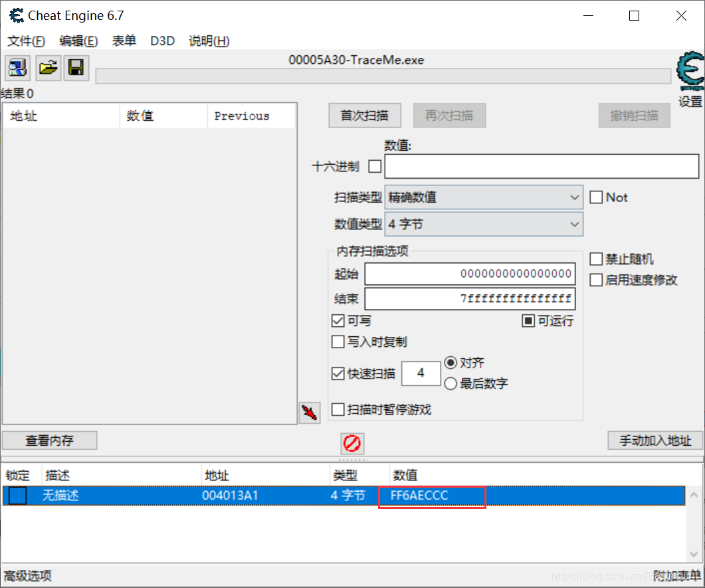Click the 4 字节 type cell

[x=348, y=496]
